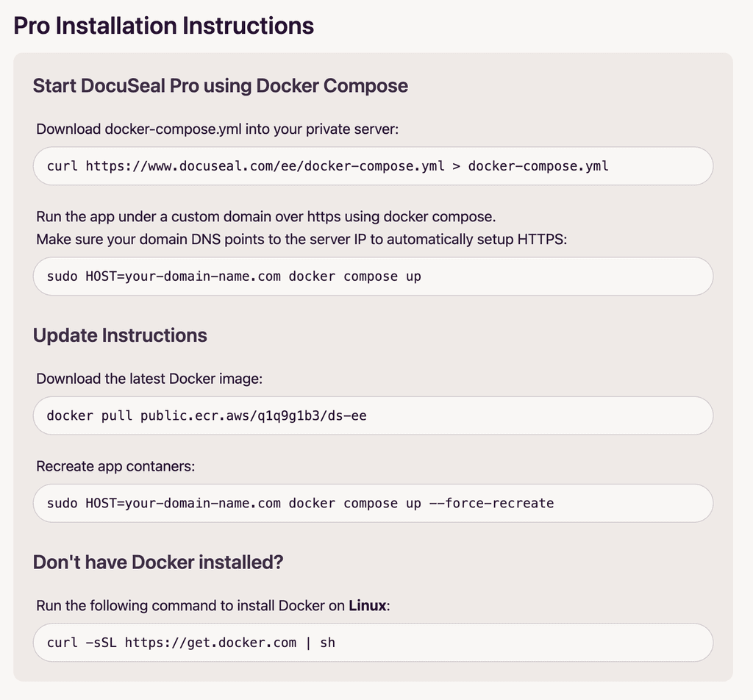Click the 'Start DocuSeal Pro using Docker Compose' heading
This screenshot has height=700, width=753.
click(221, 86)
